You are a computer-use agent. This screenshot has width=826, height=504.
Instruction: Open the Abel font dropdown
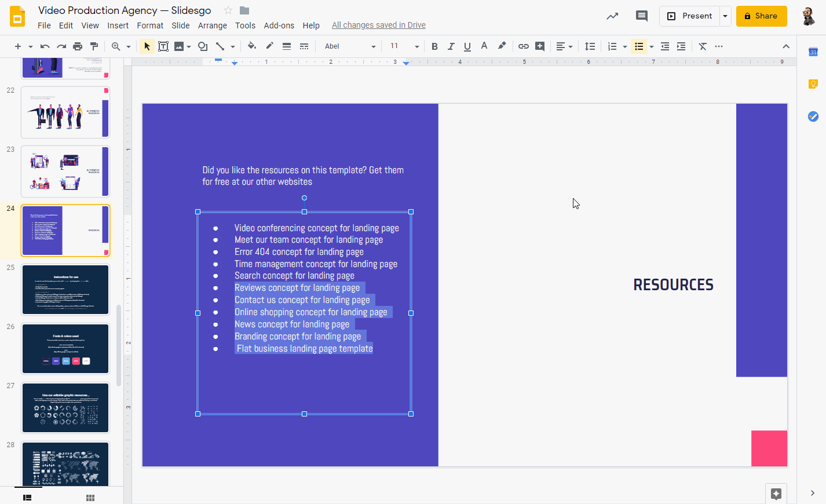(x=348, y=46)
